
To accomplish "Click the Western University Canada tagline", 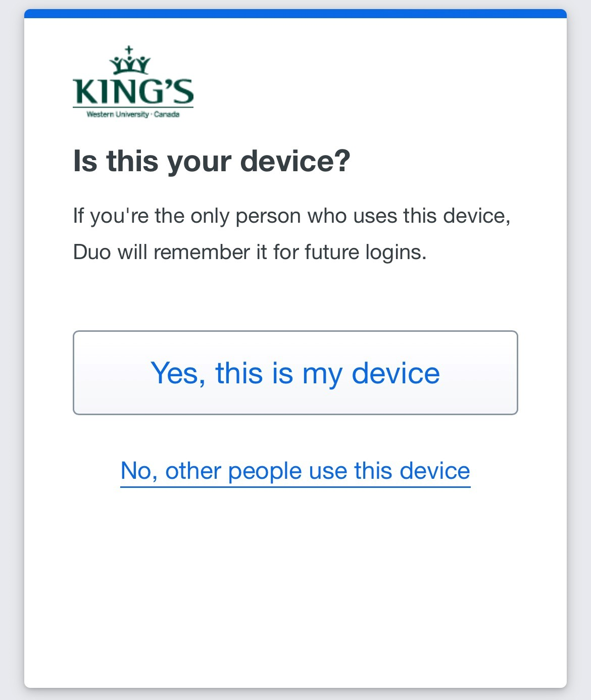I will (133, 115).
